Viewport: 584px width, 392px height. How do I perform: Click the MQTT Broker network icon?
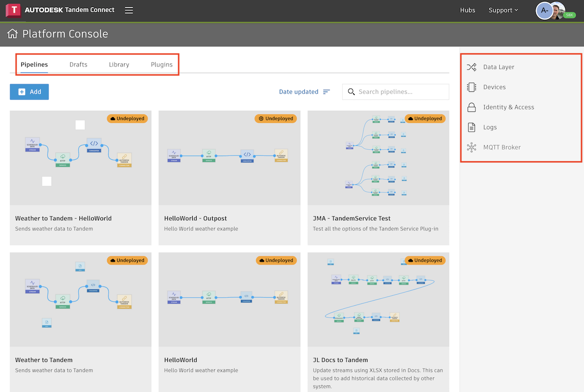pyautogui.click(x=471, y=147)
